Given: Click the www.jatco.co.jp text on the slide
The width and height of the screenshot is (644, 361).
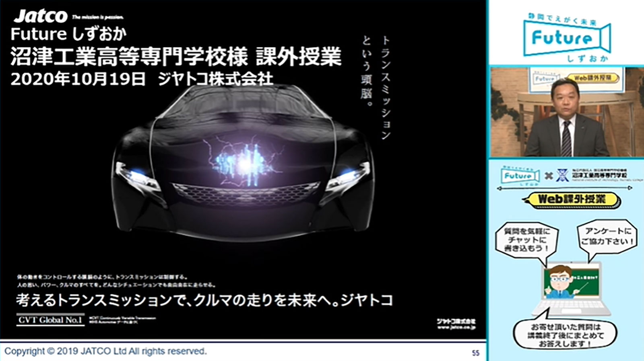Looking at the screenshot, I should coord(456,328).
